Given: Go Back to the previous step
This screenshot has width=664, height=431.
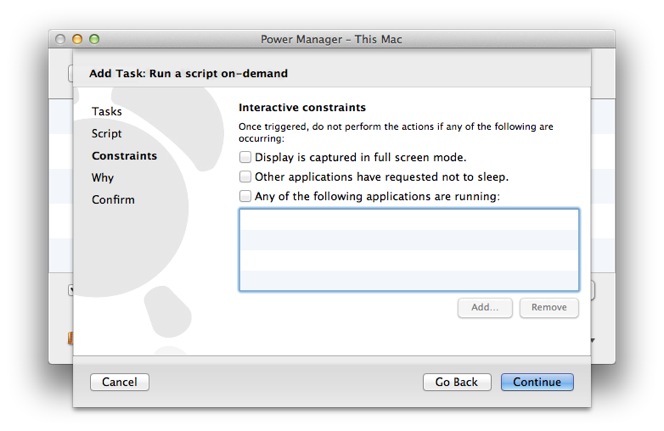Looking at the screenshot, I should 457,382.
